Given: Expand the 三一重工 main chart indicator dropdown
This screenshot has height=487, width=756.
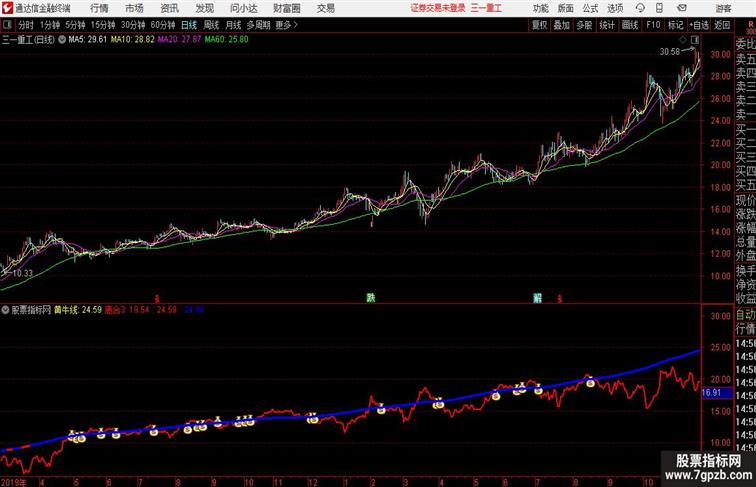Looking at the screenshot, I should (x=62, y=40).
